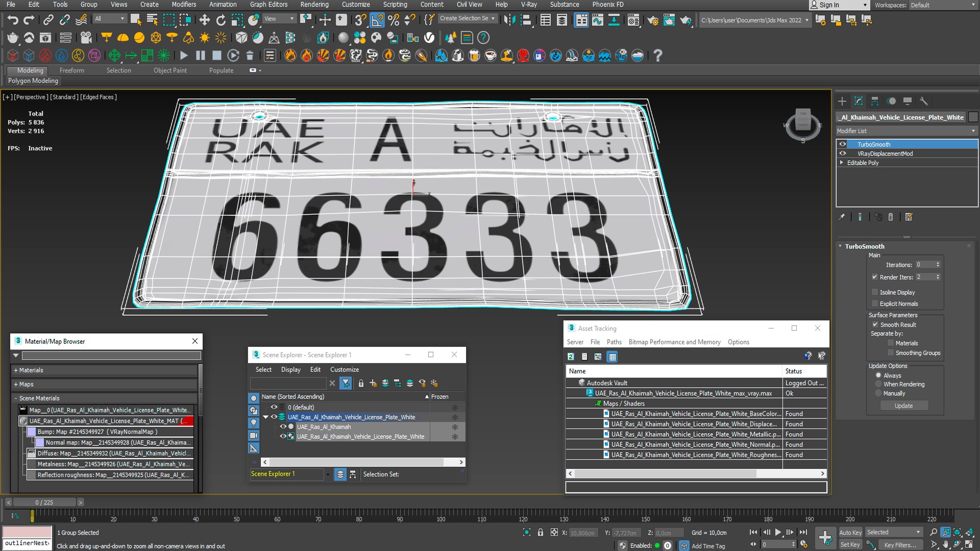Screen dimensions: 980x551
Task: Select the When Rendering radio option
Action: [878, 384]
